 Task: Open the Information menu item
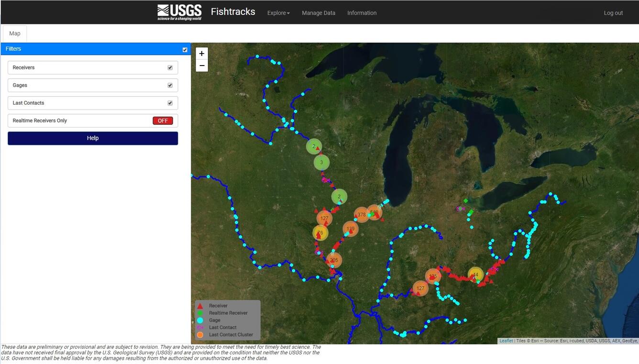[x=362, y=13]
